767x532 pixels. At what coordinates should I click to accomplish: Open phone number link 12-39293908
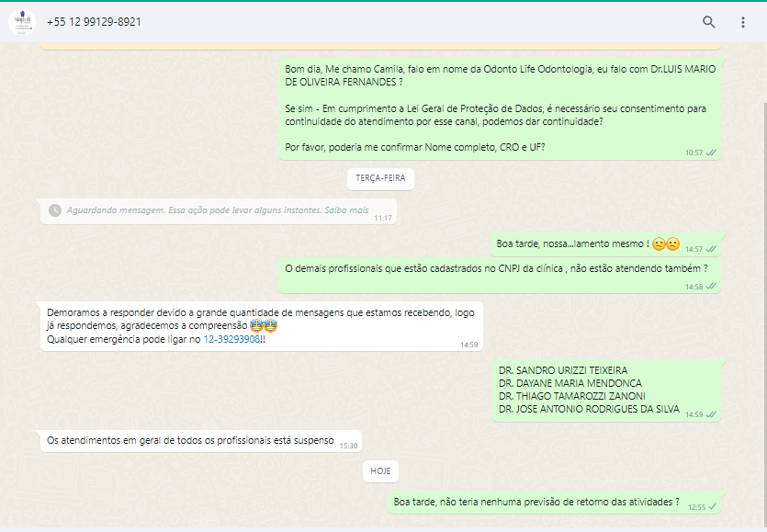[231, 339]
